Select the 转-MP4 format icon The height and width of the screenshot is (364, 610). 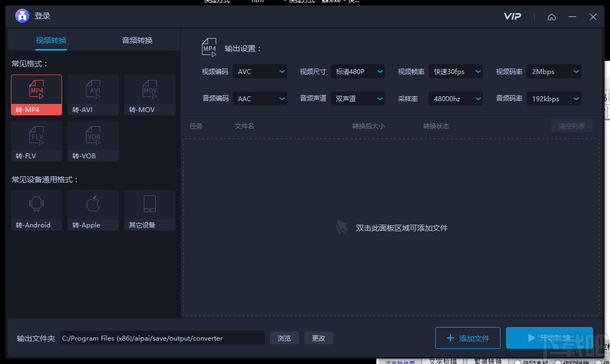[x=36, y=95]
